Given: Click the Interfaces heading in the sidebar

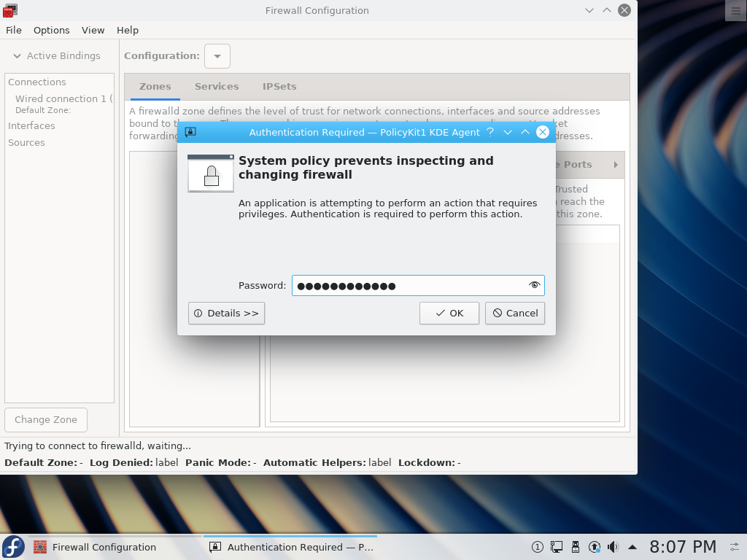Looking at the screenshot, I should coord(31,125).
